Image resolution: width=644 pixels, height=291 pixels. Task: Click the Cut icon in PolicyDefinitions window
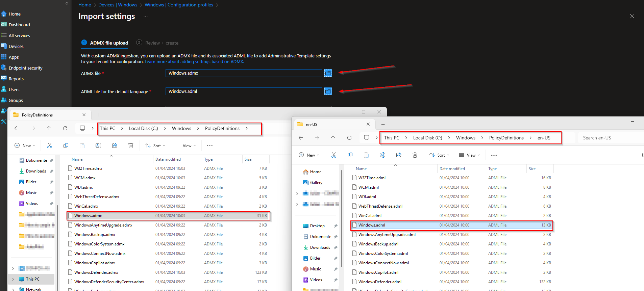point(50,145)
